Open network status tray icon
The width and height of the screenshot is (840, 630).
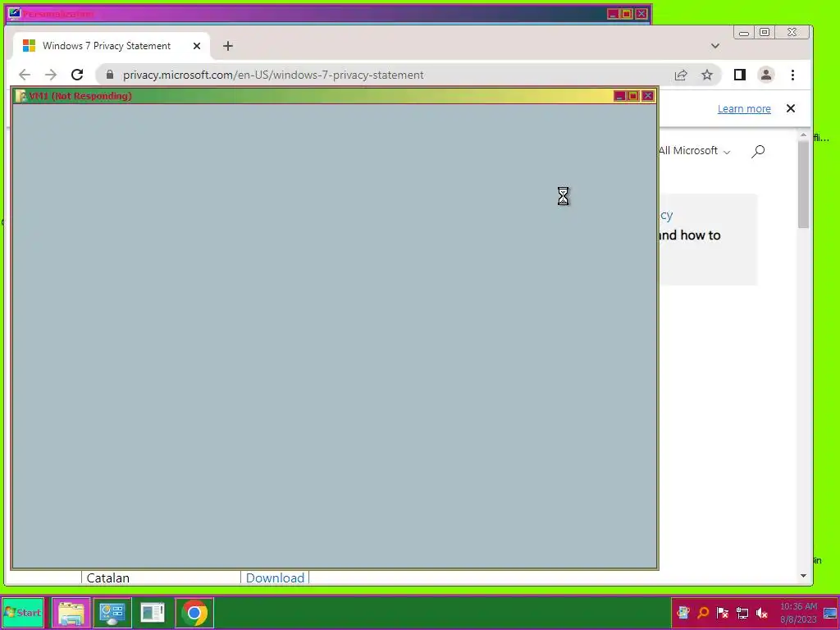742,612
